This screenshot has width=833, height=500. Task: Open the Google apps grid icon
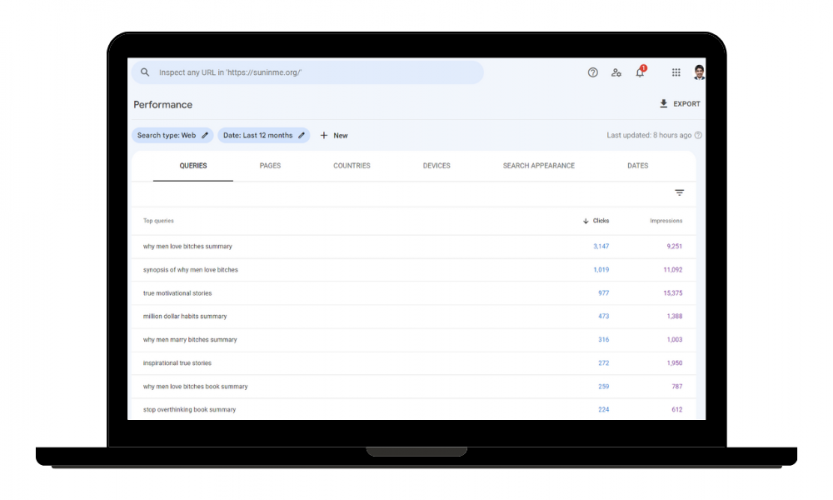(676, 72)
